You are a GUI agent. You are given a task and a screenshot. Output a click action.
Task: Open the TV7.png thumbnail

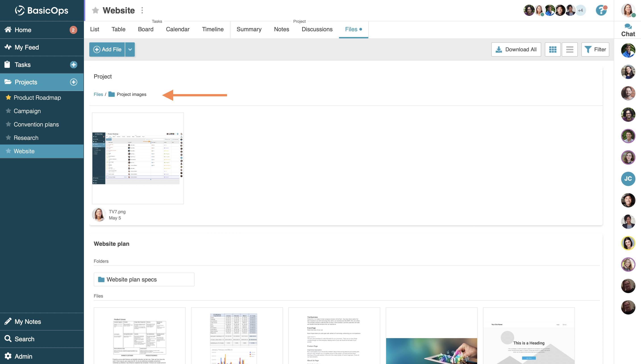pos(138,158)
